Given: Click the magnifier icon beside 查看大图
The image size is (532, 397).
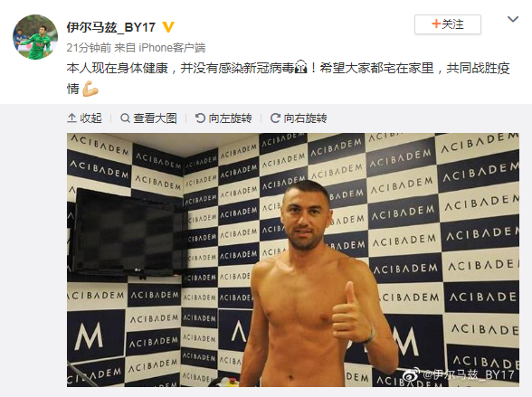Looking at the screenshot, I should [x=125, y=118].
